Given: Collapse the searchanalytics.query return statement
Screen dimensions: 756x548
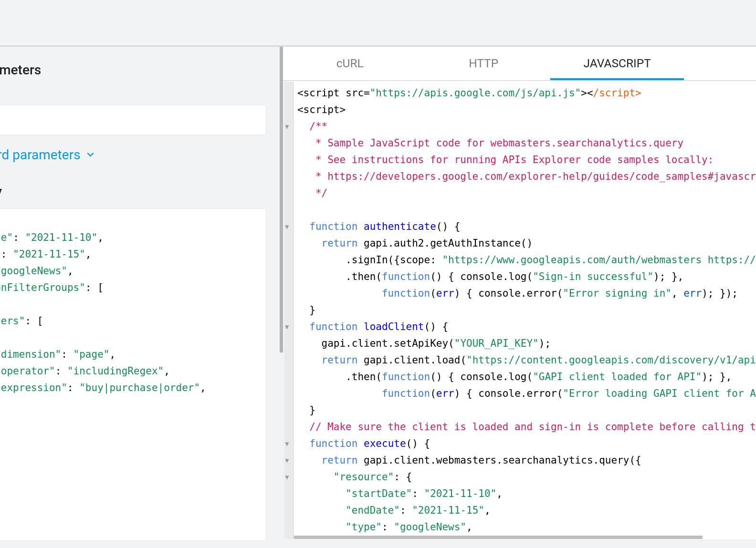Looking at the screenshot, I should (287, 461).
